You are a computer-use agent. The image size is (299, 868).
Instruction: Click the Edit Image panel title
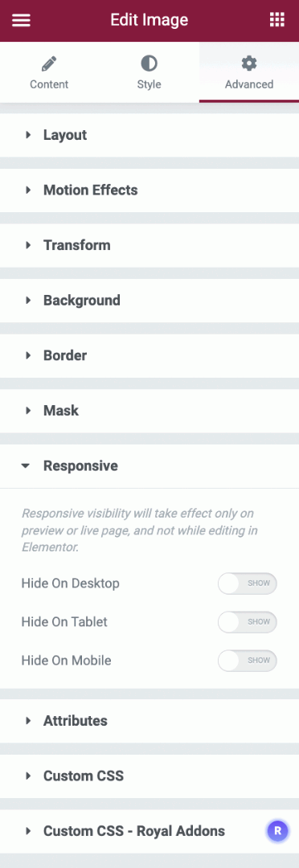click(x=149, y=20)
